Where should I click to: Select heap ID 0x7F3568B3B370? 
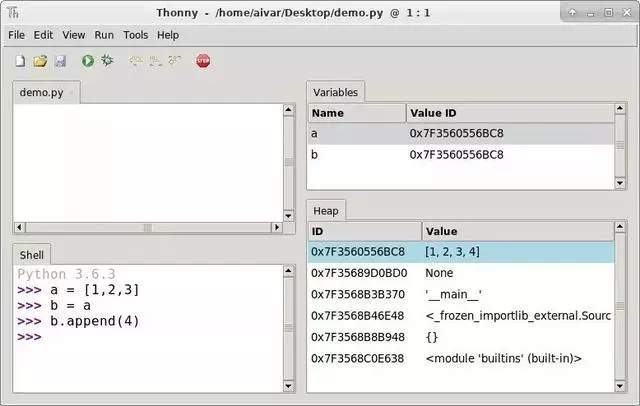tap(358, 294)
